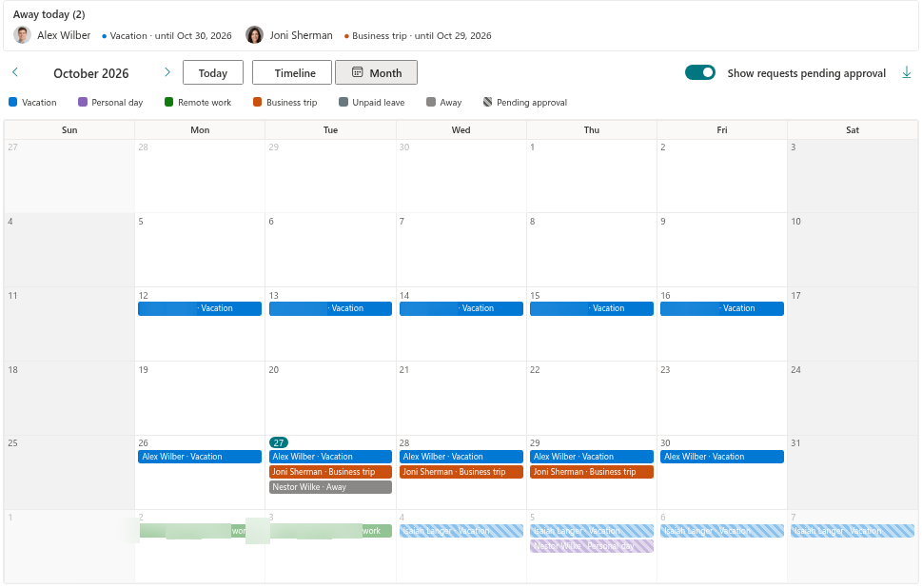Open Joni Sherman Business trip on the 28th
Screen dimensions: 922x588
(x=461, y=472)
